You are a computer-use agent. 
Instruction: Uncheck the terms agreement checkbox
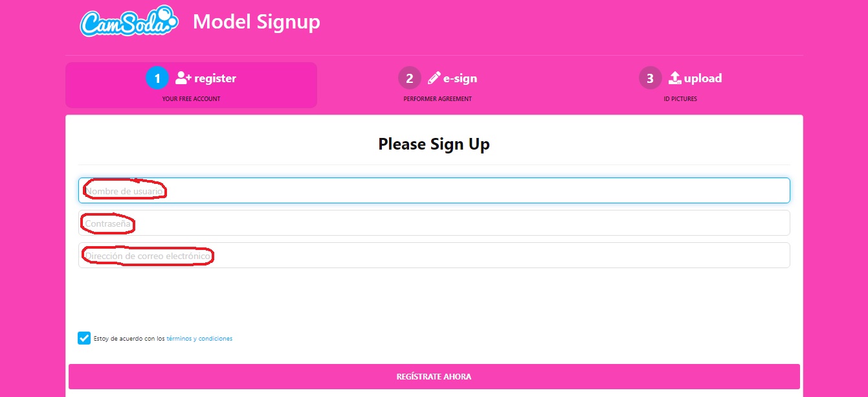(84, 338)
